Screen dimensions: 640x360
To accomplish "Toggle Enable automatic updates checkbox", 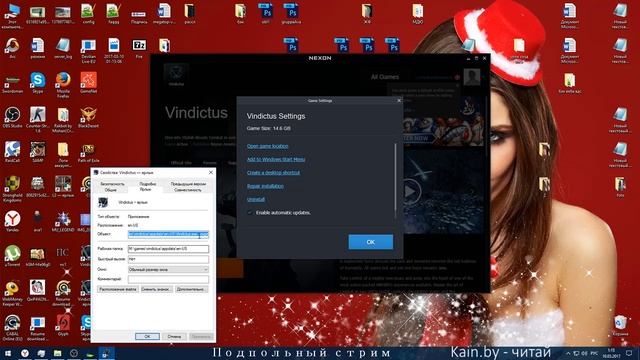I will click(250, 213).
